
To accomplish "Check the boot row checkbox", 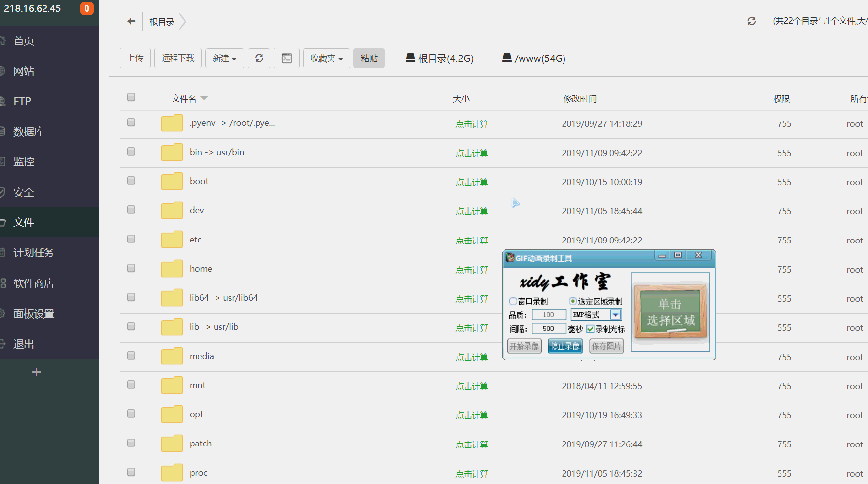I will click(x=131, y=180).
